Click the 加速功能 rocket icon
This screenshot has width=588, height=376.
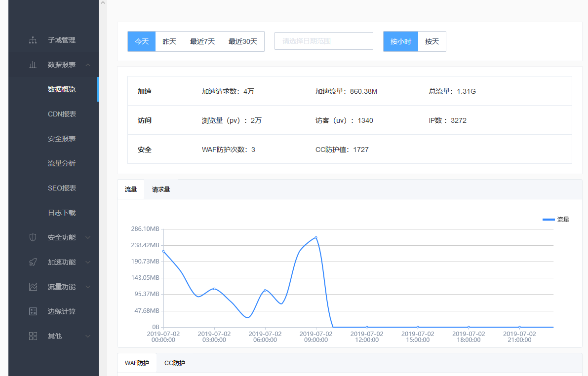click(x=33, y=262)
